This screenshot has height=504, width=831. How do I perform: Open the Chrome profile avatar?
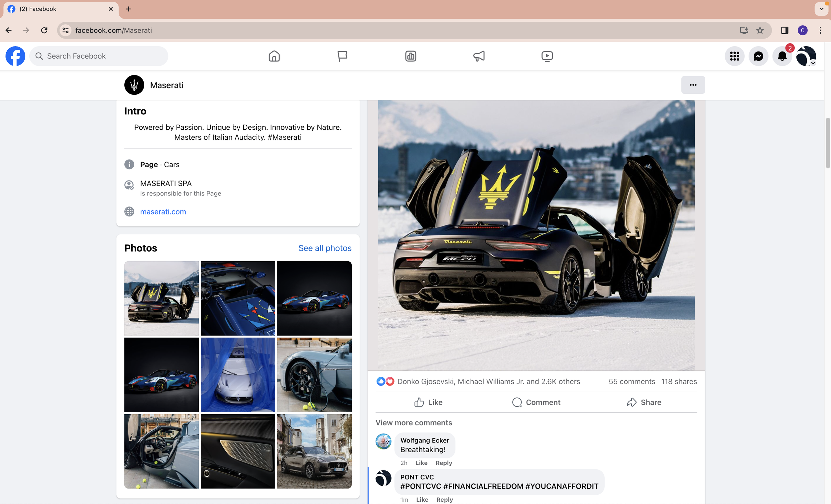(803, 30)
